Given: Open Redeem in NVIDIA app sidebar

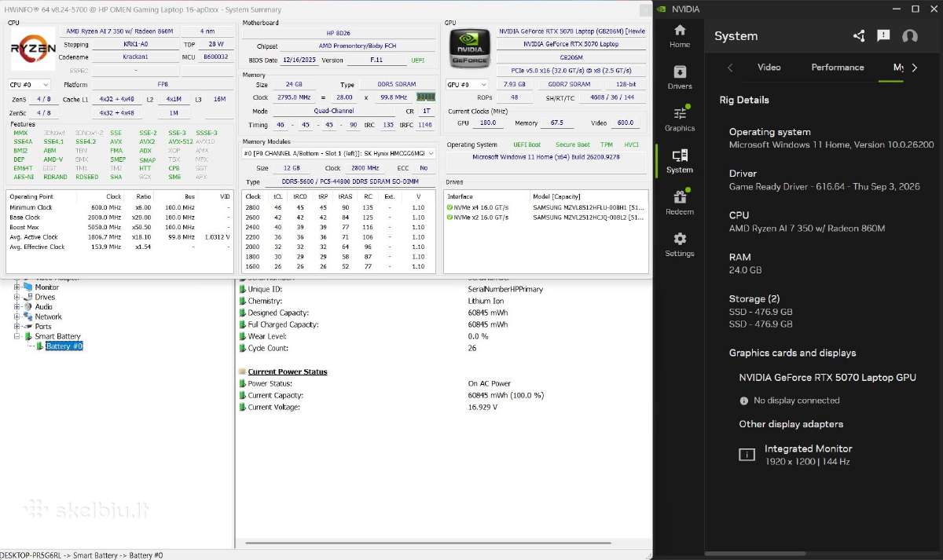Looking at the screenshot, I should coord(679,203).
